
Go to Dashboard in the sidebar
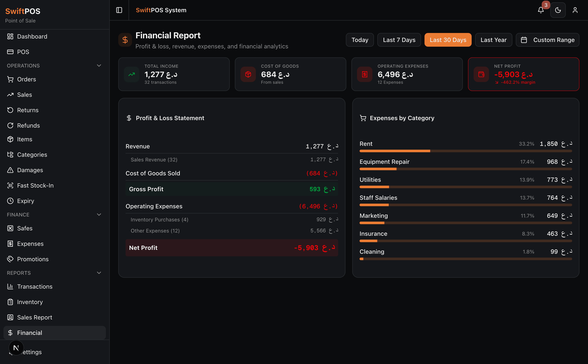click(x=32, y=36)
